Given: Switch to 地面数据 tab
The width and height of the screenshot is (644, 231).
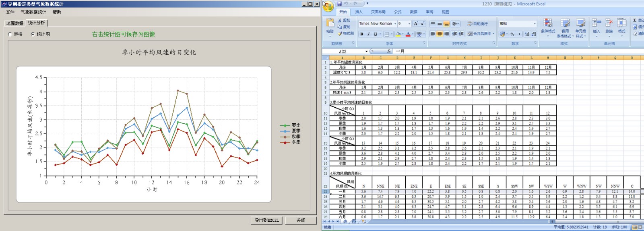Looking at the screenshot, I should 14,23.
